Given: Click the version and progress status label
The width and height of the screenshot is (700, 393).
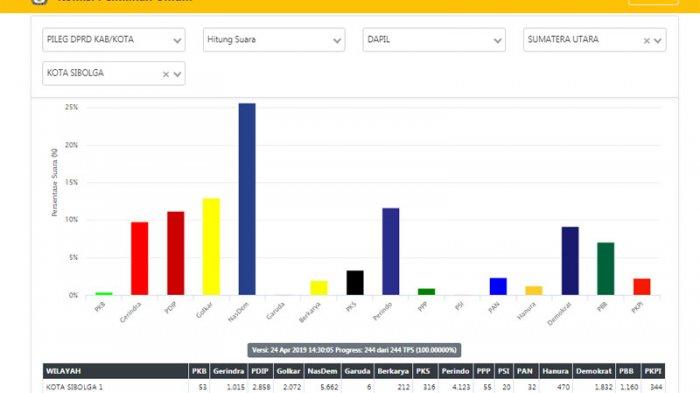Looking at the screenshot, I should click(x=354, y=350).
